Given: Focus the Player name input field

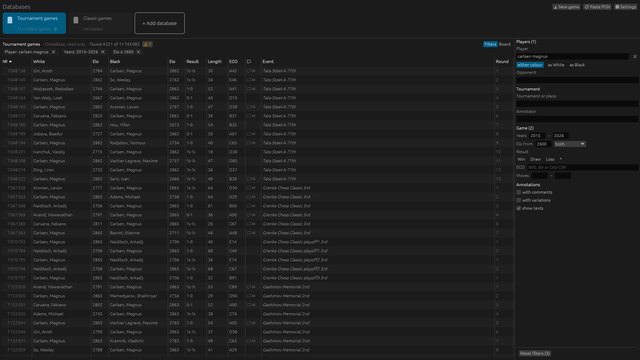Looking at the screenshot, I should coord(572,57).
